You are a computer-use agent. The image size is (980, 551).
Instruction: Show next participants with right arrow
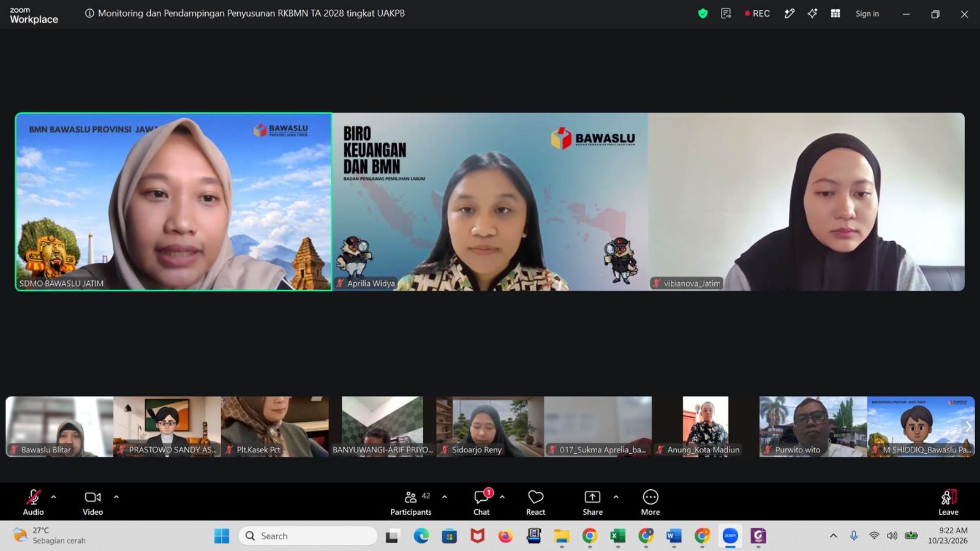(x=968, y=427)
